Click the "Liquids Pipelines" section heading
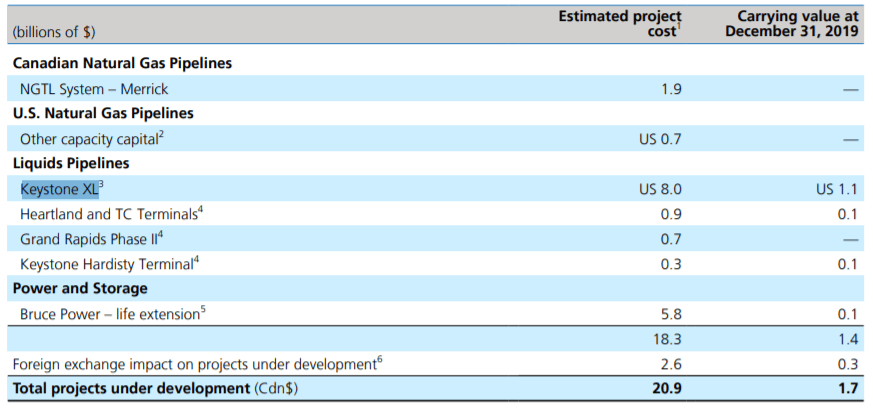873x409 pixels. tap(71, 163)
